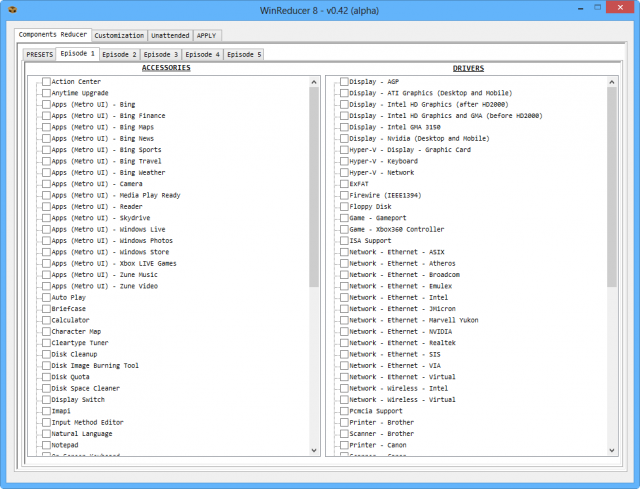Tick Apps (Metro UI) - Skydrive checkbox

click(46, 218)
